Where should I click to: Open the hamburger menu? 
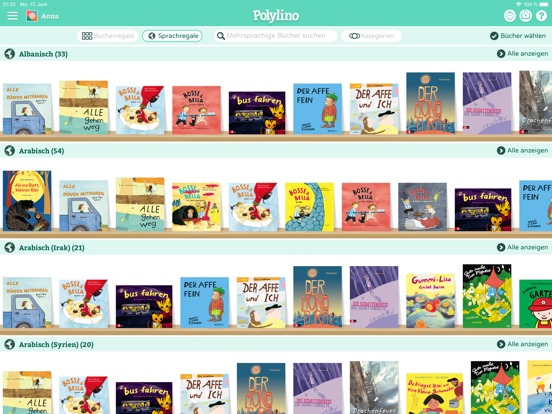point(12,16)
